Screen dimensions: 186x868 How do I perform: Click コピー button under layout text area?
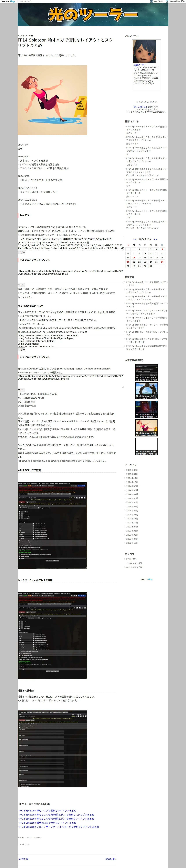click(x=21, y=252)
